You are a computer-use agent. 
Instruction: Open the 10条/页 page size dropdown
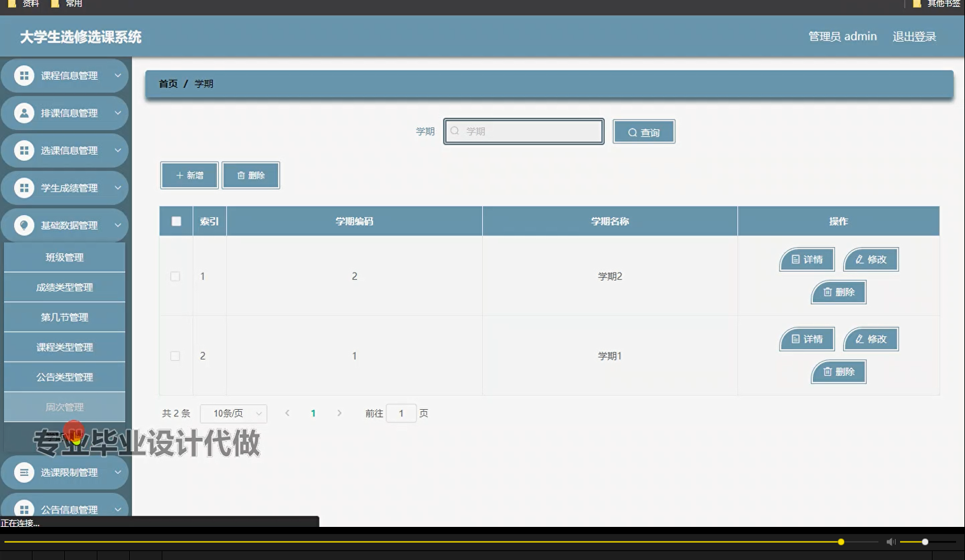click(234, 414)
